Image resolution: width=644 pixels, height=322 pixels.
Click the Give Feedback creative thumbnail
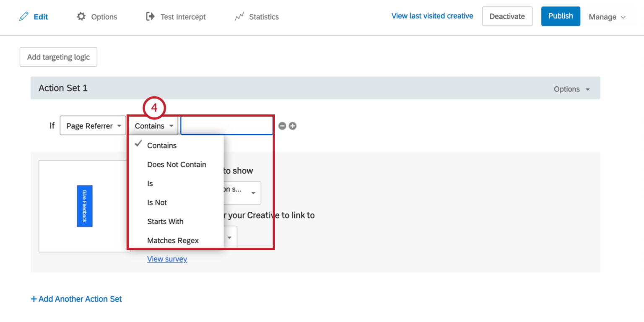click(x=85, y=205)
